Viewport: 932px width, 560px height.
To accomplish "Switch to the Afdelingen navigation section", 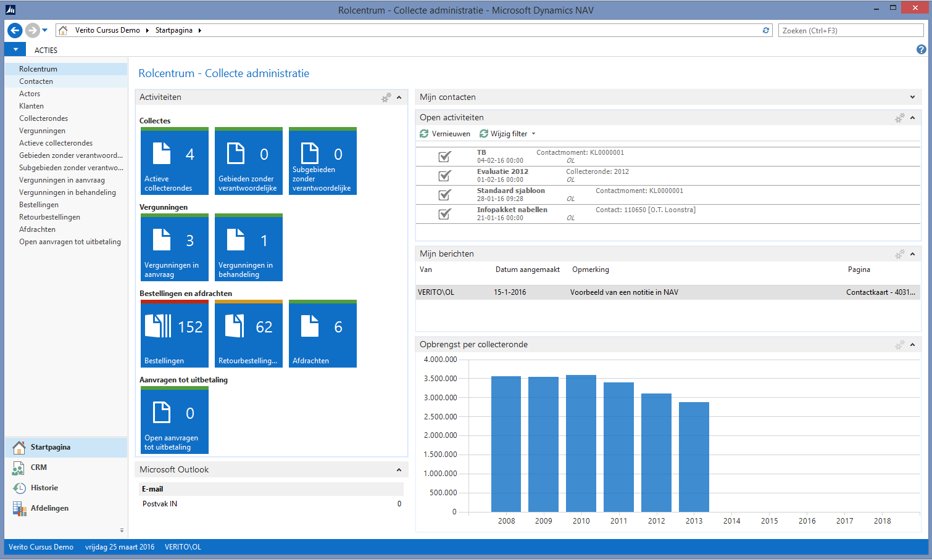I will coord(66,508).
